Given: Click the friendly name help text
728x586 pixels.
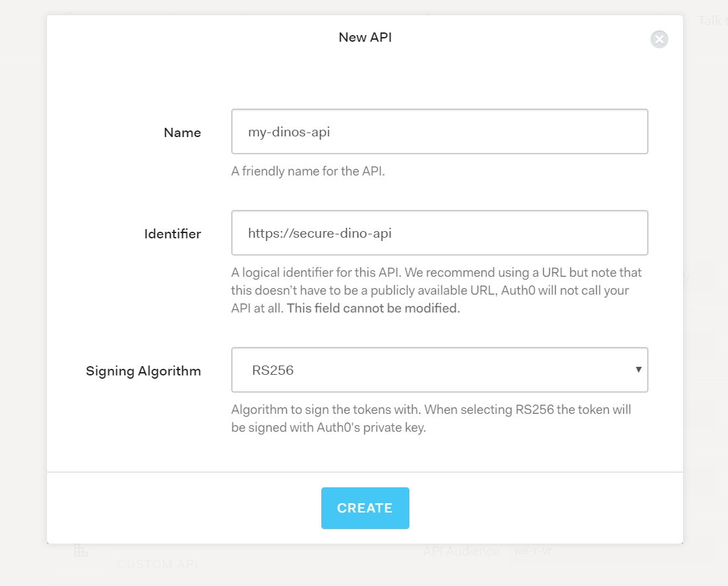Looking at the screenshot, I should [308, 171].
